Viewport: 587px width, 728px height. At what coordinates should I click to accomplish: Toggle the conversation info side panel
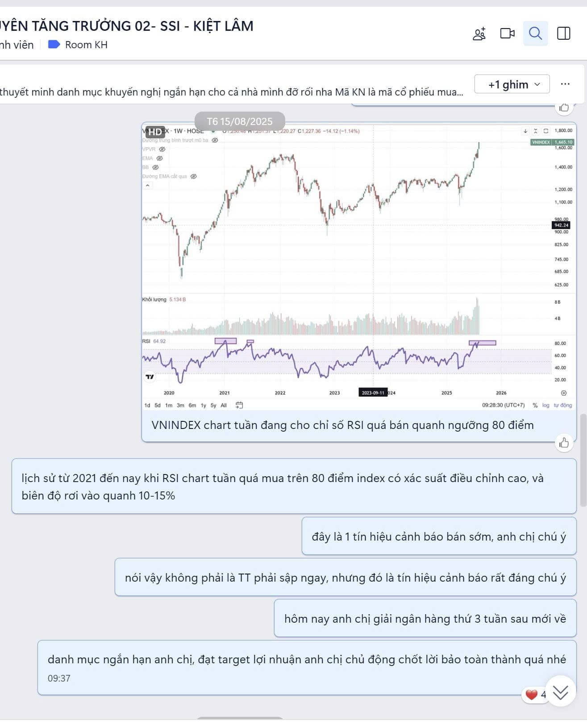click(563, 33)
